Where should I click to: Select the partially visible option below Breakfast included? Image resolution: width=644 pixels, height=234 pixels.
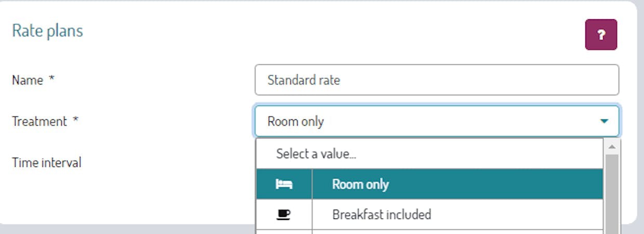tap(430, 232)
